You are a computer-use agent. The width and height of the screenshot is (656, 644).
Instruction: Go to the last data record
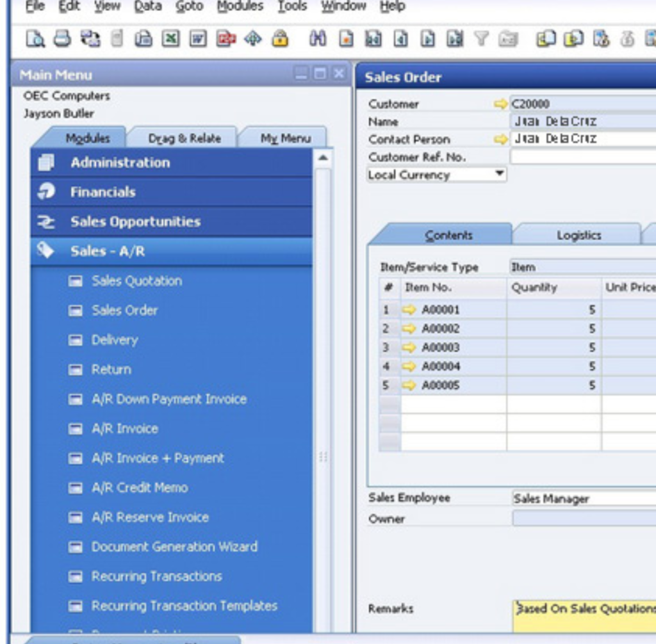pos(455,39)
